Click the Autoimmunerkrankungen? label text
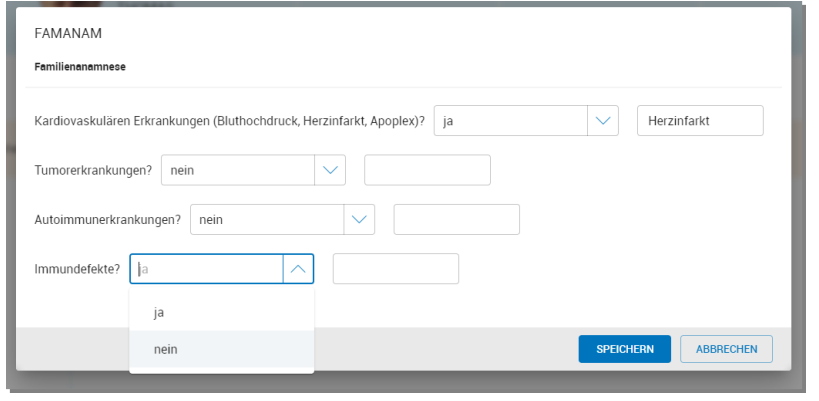 click(108, 219)
